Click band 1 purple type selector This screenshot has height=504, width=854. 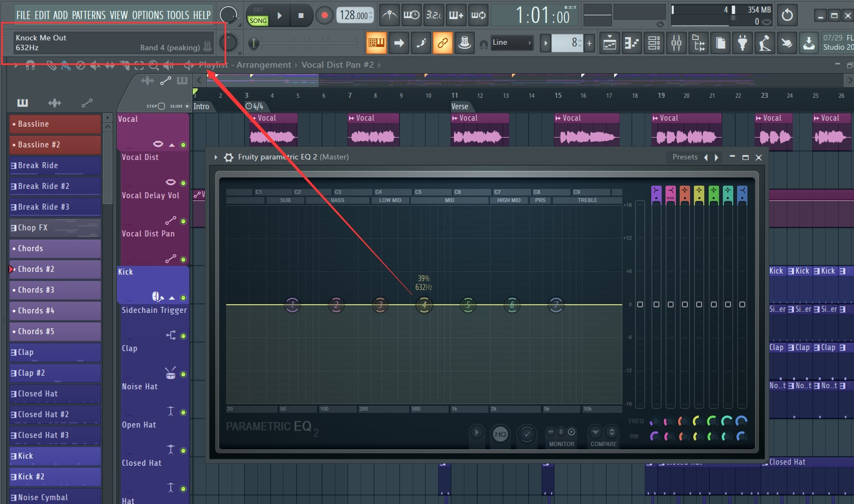[x=656, y=194]
